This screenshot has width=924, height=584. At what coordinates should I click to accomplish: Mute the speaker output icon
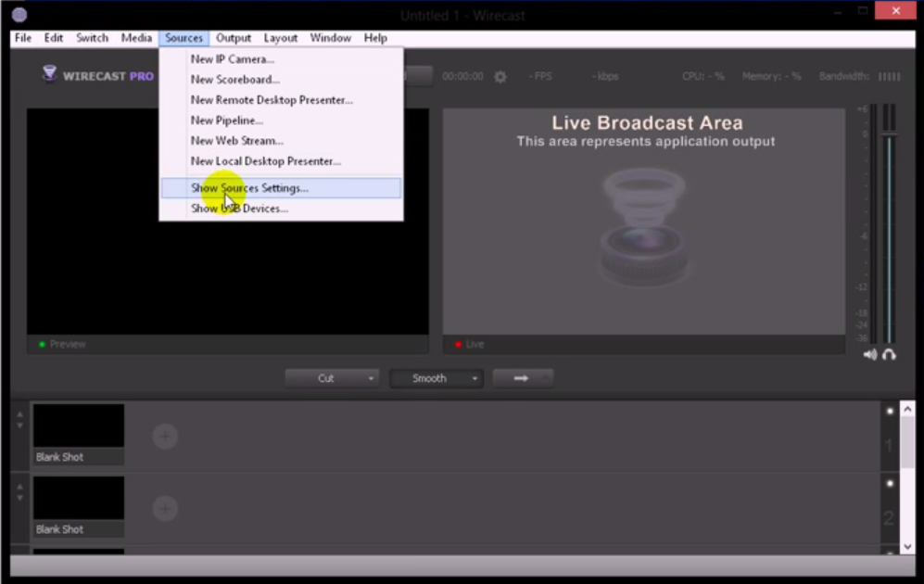pyautogui.click(x=870, y=355)
